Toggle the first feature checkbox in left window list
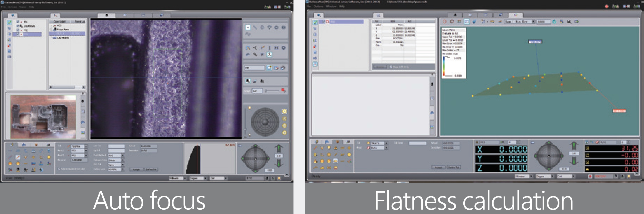 [18, 22]
